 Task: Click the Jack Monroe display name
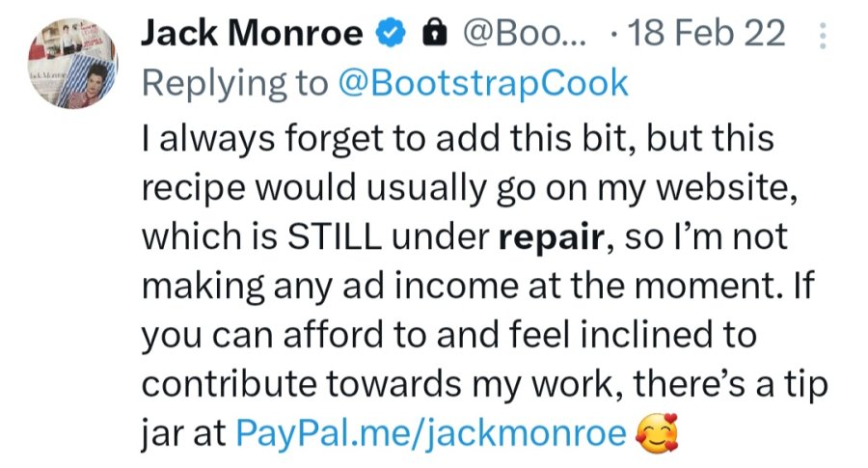pos(252,33)
